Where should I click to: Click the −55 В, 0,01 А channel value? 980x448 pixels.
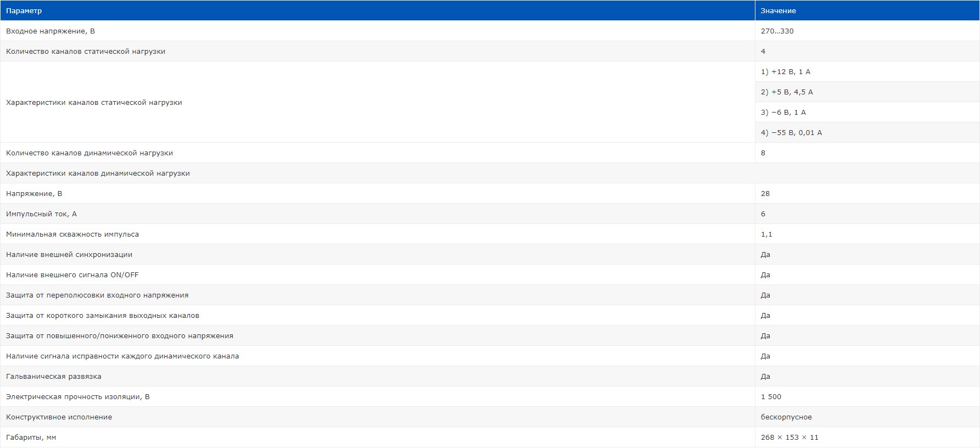[791, 133]
